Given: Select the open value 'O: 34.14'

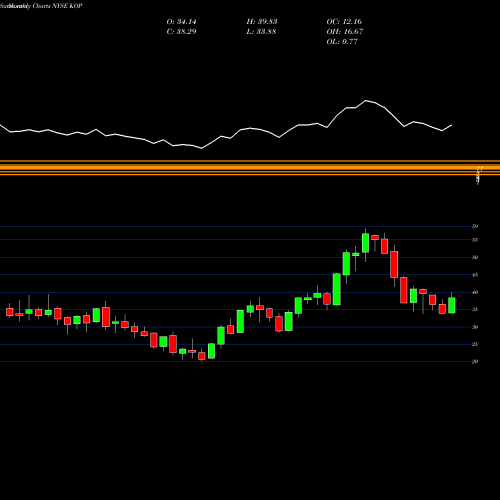Looking at the screenshot, I should (181, 22).
